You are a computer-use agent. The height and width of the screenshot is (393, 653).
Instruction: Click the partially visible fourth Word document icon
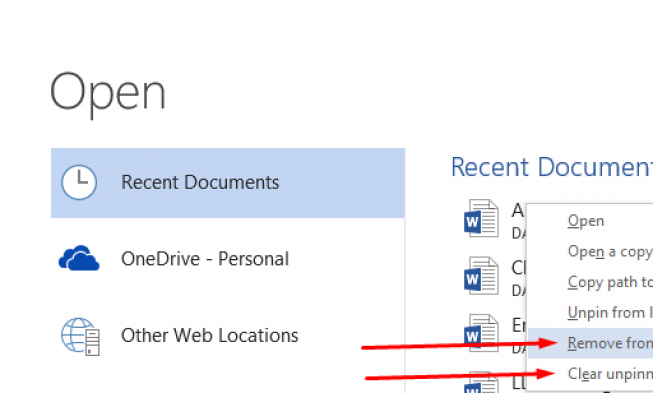pos(481,383)
